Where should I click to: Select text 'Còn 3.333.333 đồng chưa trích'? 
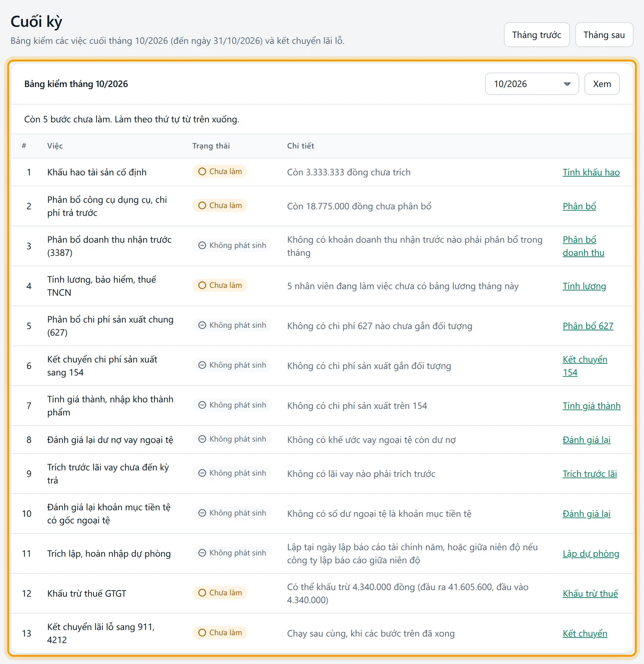(349, 172)
